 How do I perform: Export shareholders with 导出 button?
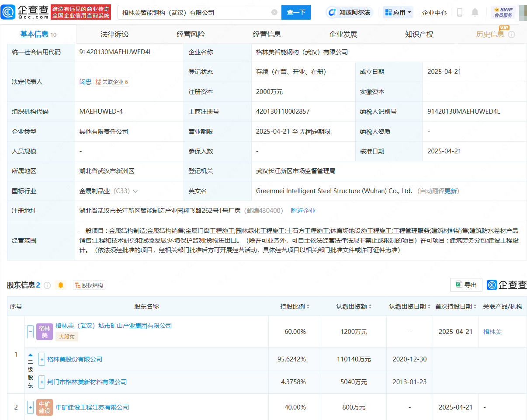(x=466, y=285)
